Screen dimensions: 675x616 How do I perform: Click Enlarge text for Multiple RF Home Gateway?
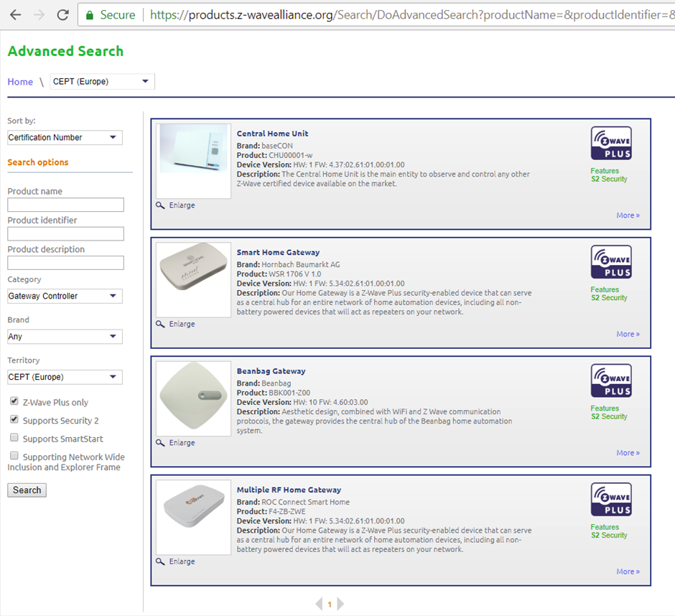pos(182,561)
